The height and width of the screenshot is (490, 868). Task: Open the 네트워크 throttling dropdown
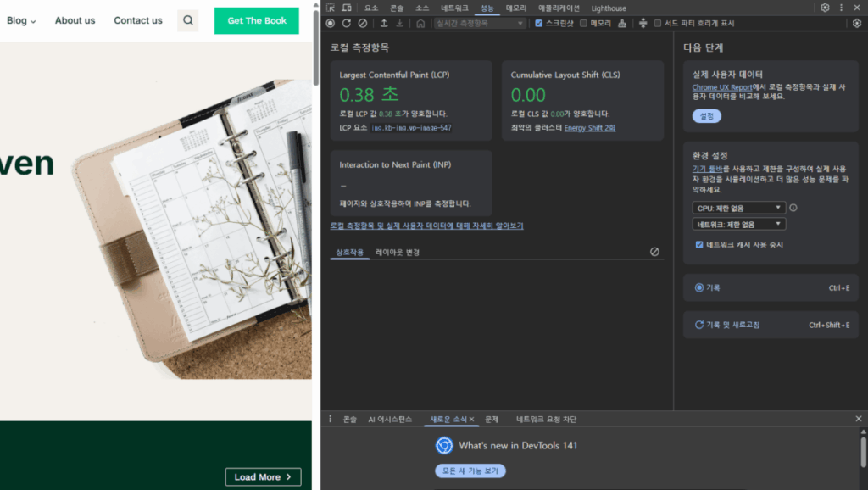pos(738,224)
